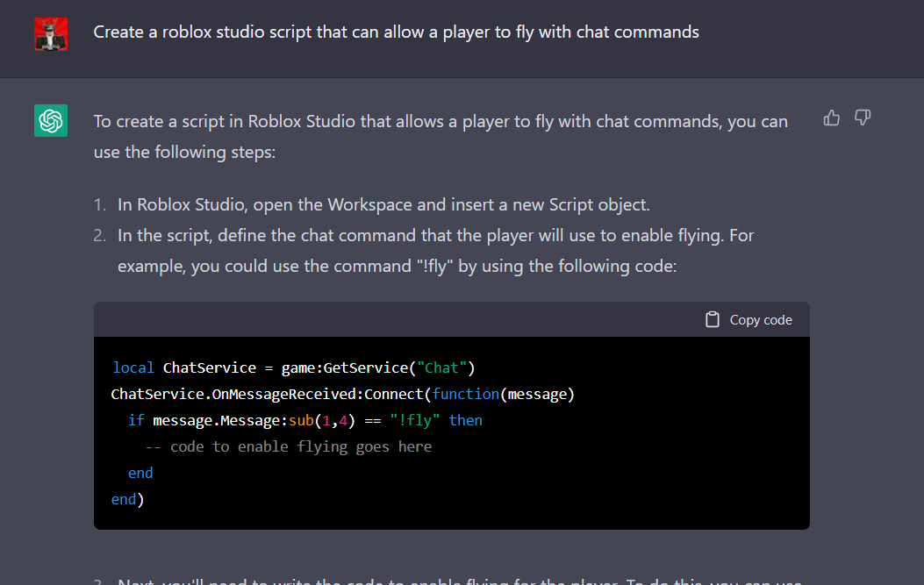Click the code line 'local ChatService = game:GetService'
This screenshot has height=585, width=924.
pos(293,368)
